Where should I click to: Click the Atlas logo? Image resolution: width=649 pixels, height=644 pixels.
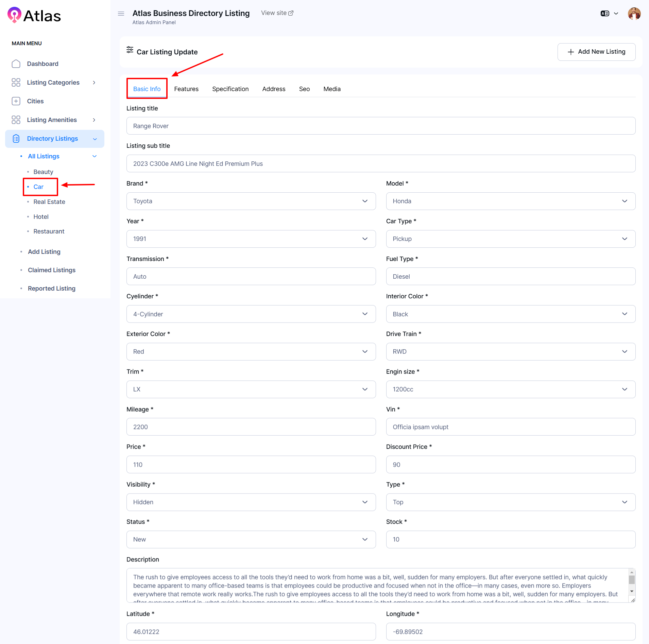pyautogui.click(x=34, y=16)
